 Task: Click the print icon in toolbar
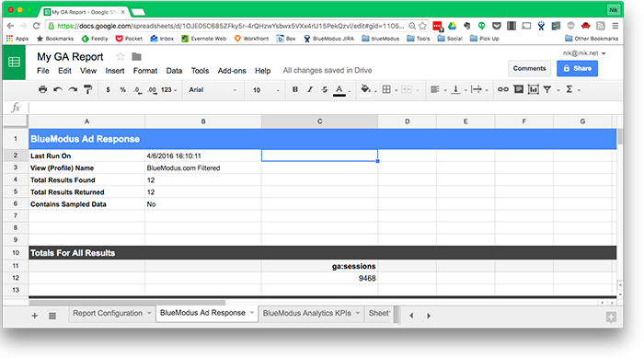click(x=42, y=89)
